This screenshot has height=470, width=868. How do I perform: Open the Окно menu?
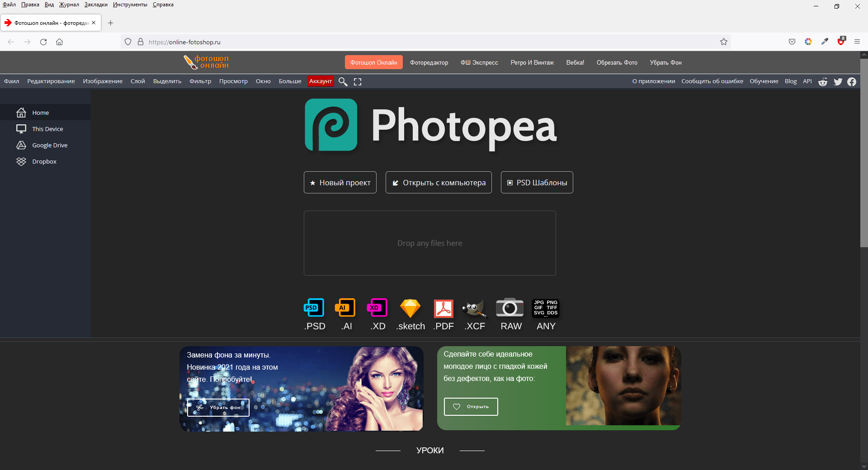[x=263, y=81]
